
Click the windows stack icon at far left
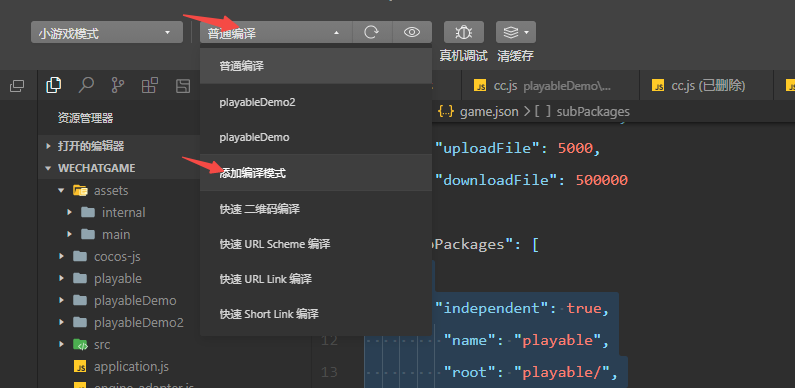point(17,86)
